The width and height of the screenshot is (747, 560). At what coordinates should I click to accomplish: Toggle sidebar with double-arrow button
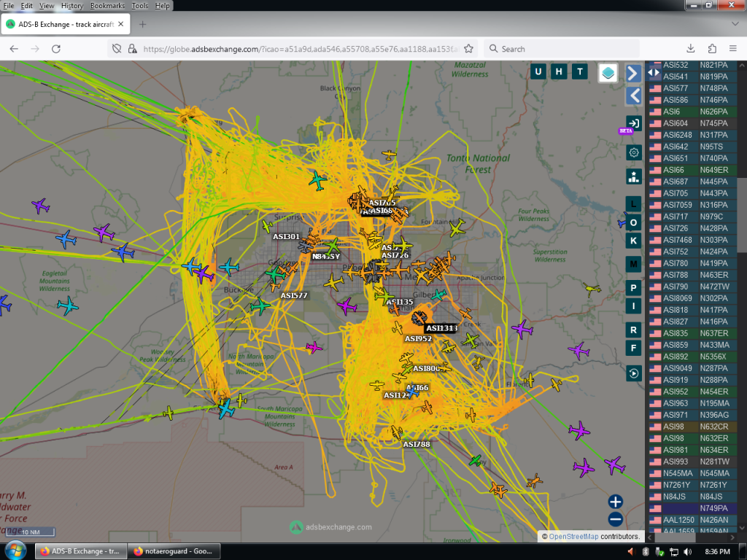click(x=654, y=73)
